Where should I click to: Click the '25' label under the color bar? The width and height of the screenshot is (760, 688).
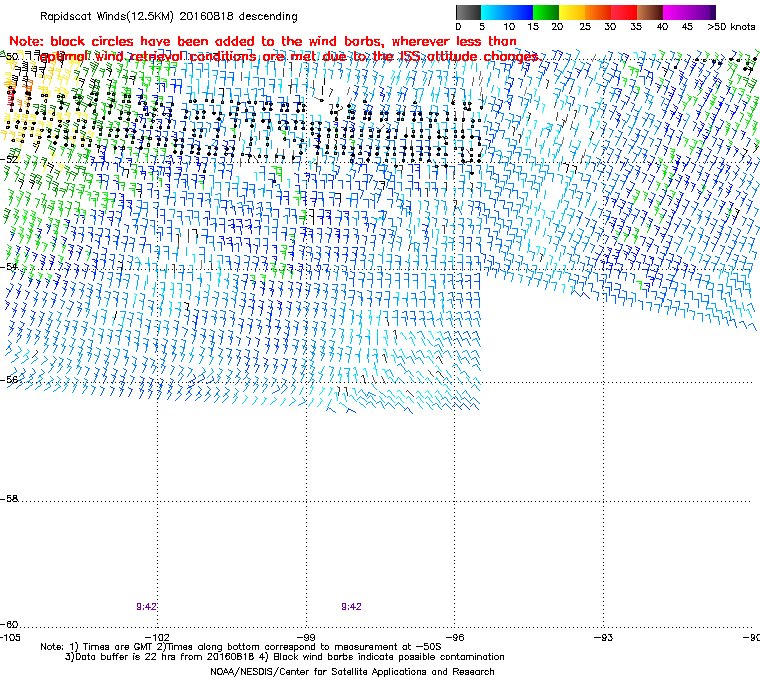coord(585,27)
